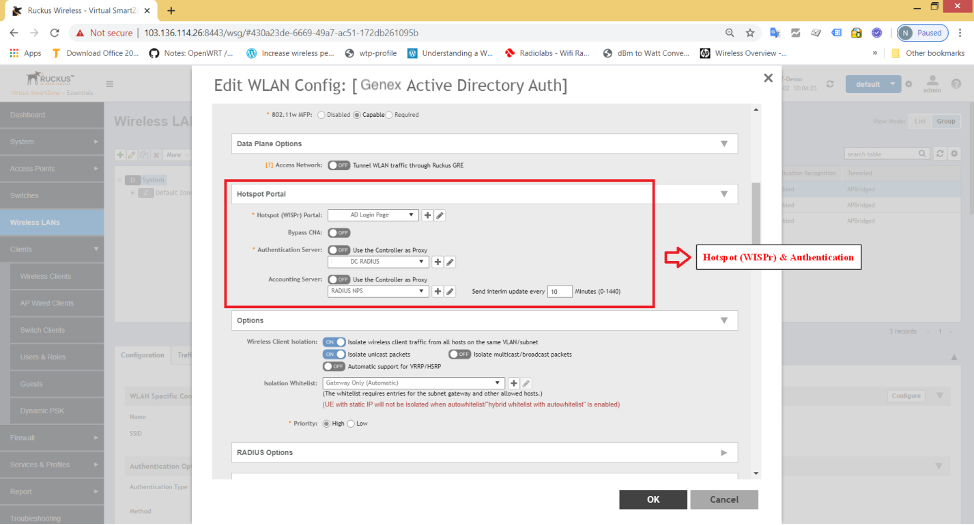Confirm dialog with OK button

(653, 500)
